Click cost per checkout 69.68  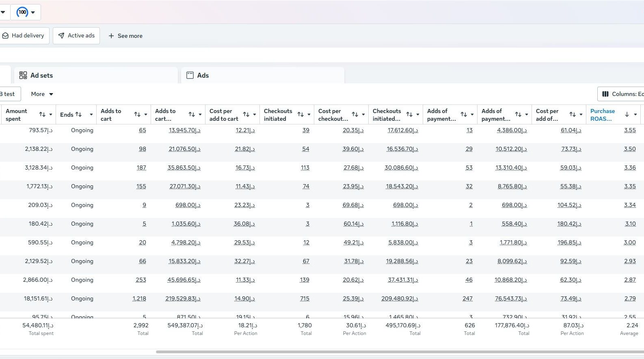tap(353, 205)
